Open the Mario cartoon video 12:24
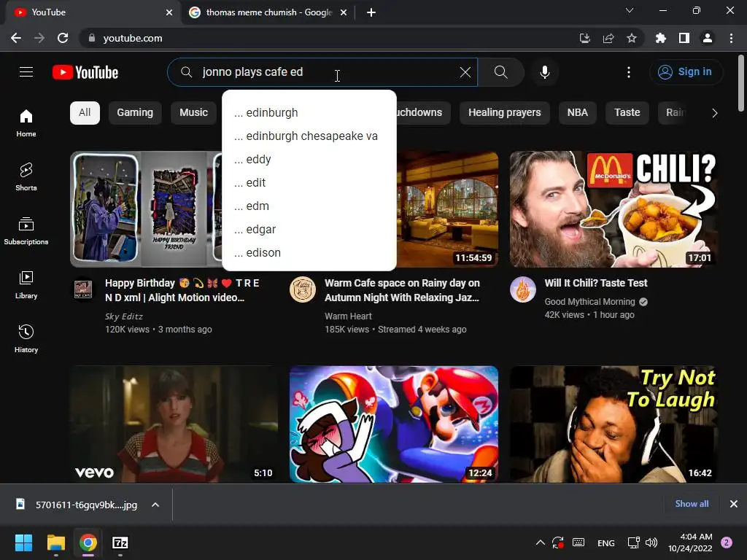Image resolution: width=747 pixels, height=560 pixels. click(x=393, y=424)
